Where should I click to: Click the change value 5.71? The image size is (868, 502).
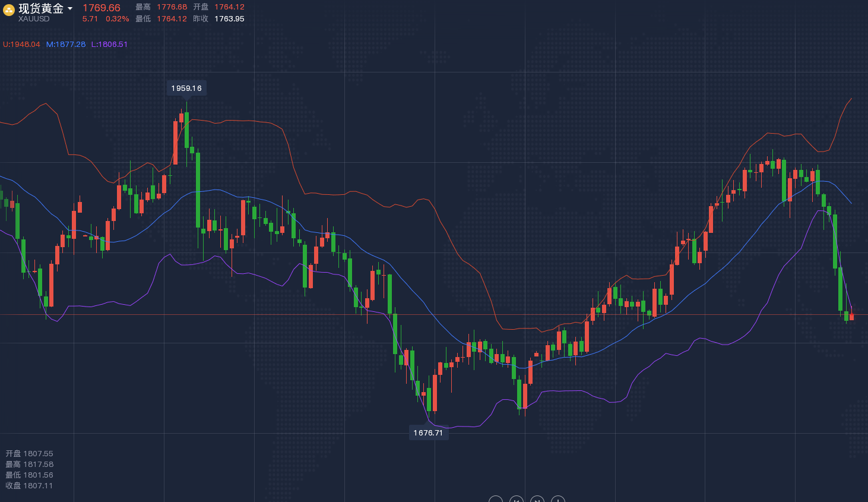click(x=90, y=19)
